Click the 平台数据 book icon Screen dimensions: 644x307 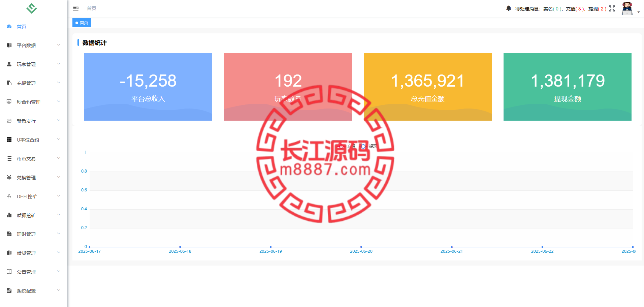9,45
